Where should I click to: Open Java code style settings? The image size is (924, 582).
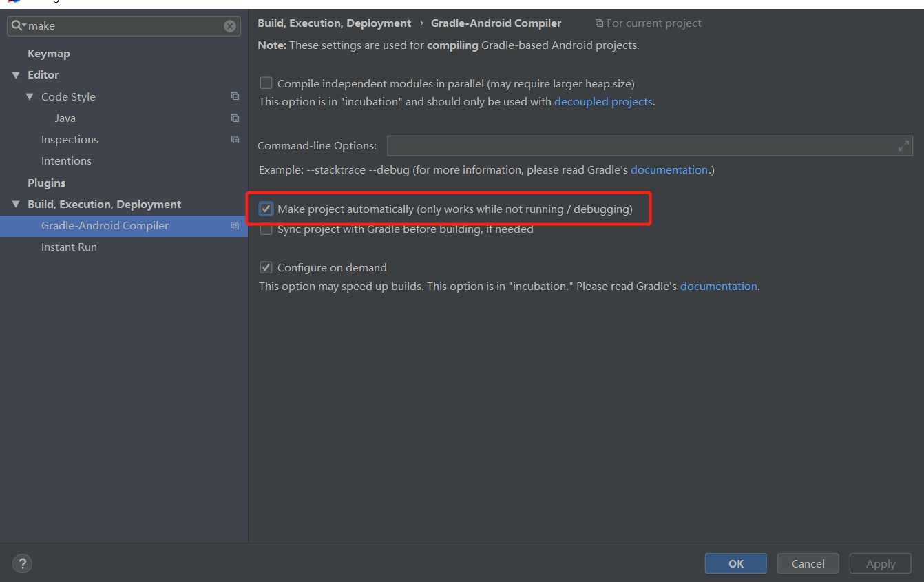(x=65, y=118)
